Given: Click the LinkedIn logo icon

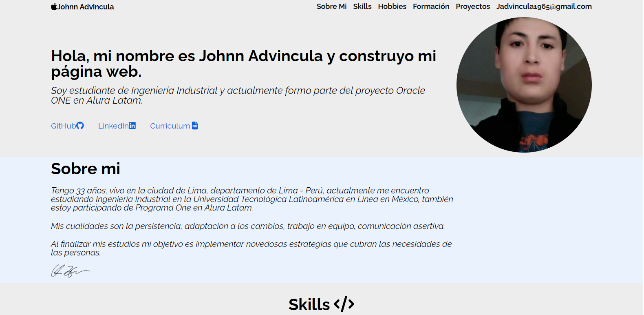Looking at the screenshot, I should coord(132,126).
